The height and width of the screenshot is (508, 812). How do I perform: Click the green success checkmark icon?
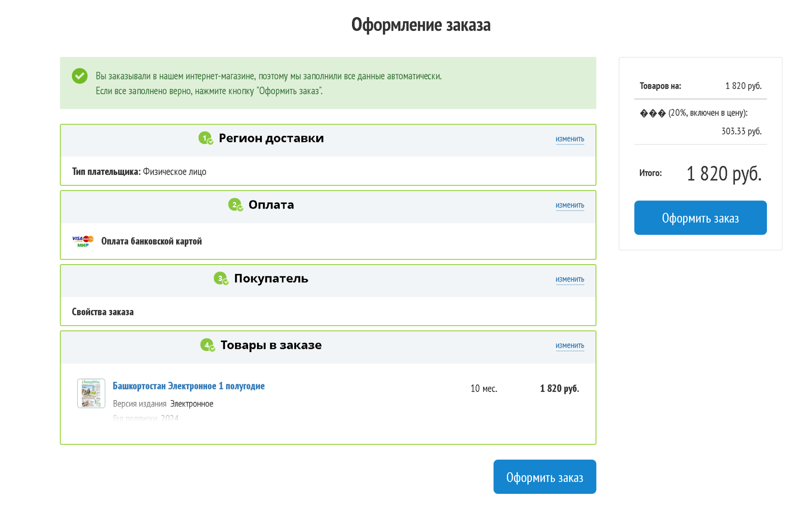pos(80,76)
